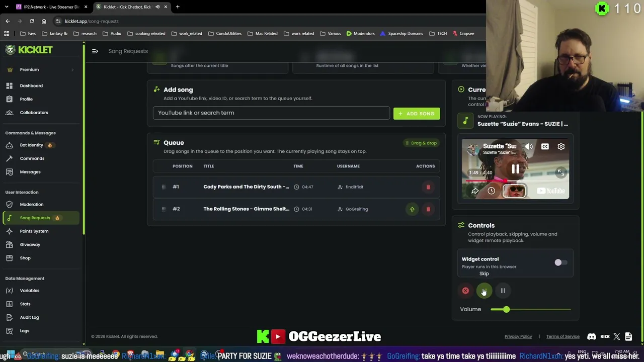The width and height of the screenshot is (644, 362).
Task: Open Kicklet's Discord link in footer
Action: pyautogui.click(x=592, y=337)
